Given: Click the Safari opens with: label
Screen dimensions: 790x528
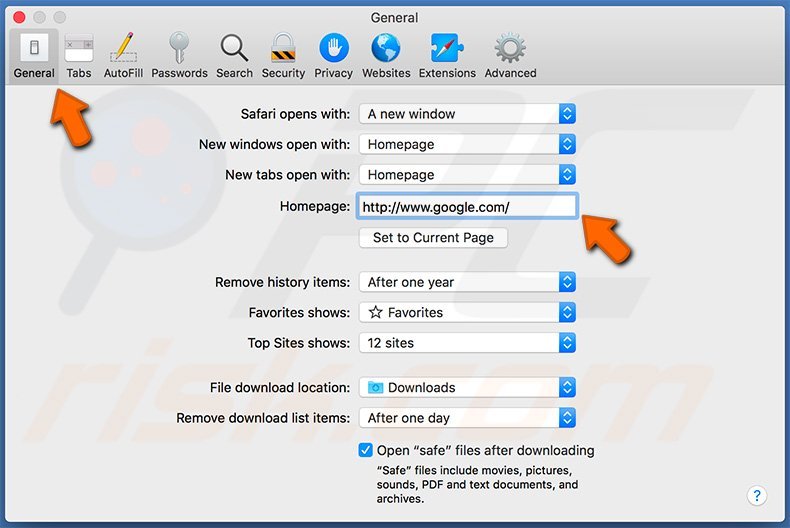Looking at the screenshot, I should [295, 114].
